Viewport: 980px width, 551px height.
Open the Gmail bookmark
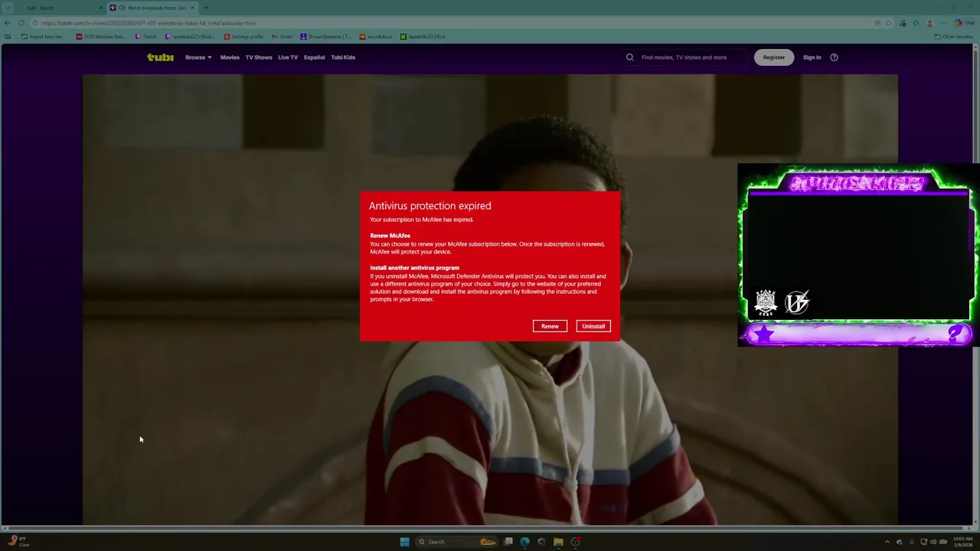click(282, 37)
